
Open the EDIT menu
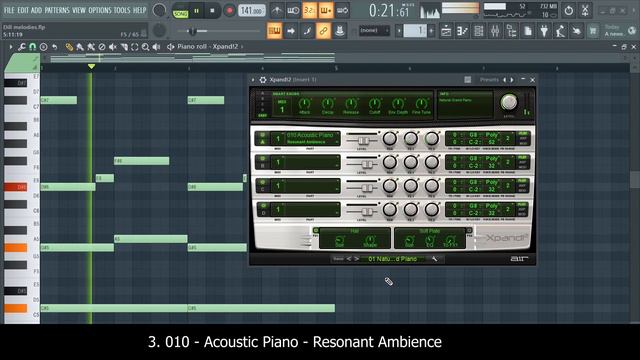22,10
